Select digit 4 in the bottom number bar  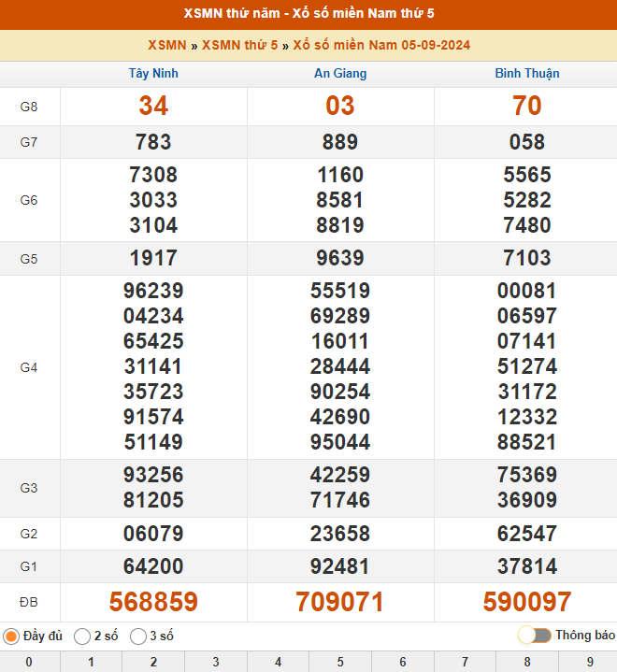[x=278, y=662]
